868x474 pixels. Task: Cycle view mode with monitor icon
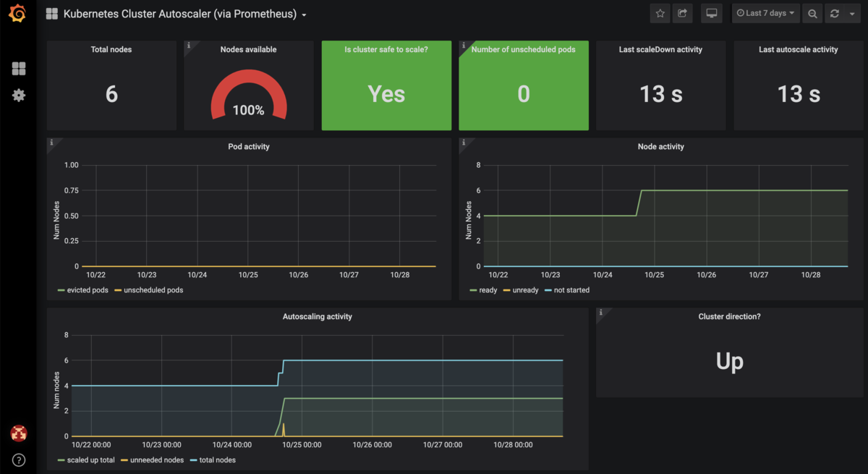pos(712,14)
